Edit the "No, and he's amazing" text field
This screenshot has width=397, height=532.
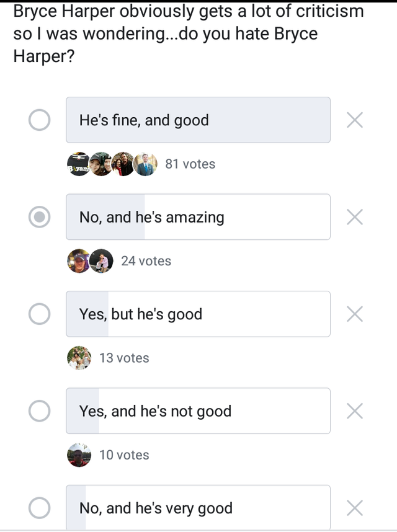pyautogui.click(x=198, y=217)
